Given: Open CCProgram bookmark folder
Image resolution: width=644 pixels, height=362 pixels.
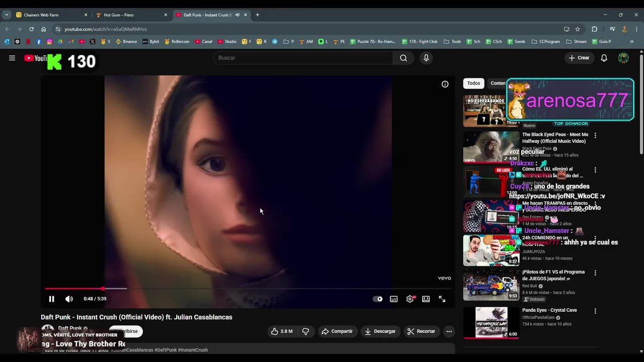Looking at the screenshot, I should click(545, 42).
